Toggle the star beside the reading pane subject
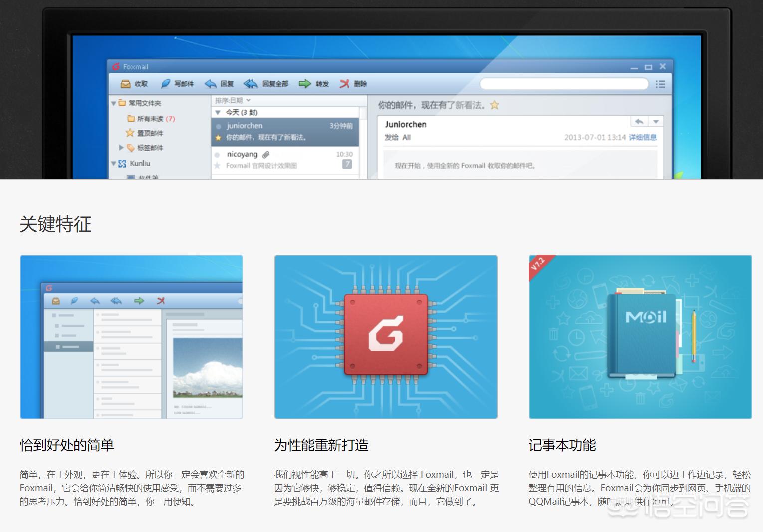 [x=495, y=105]
